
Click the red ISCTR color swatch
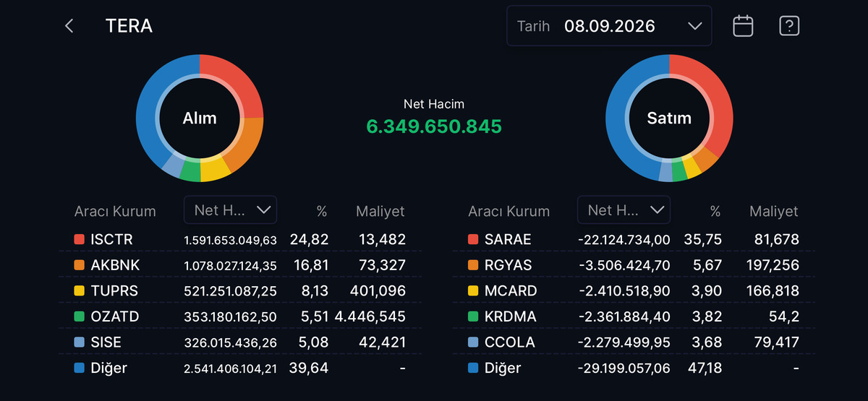(80, 239)
